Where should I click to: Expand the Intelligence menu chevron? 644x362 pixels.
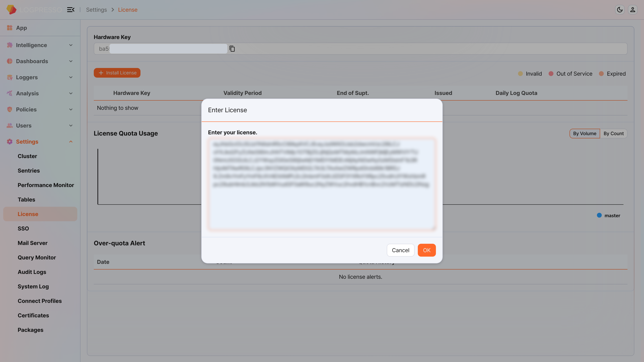71,45
